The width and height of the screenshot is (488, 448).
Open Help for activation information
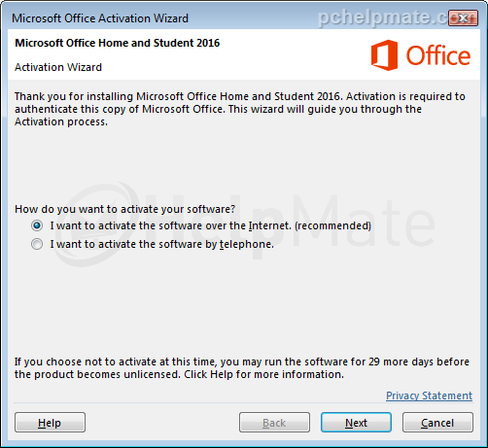(x=50, y=423)
